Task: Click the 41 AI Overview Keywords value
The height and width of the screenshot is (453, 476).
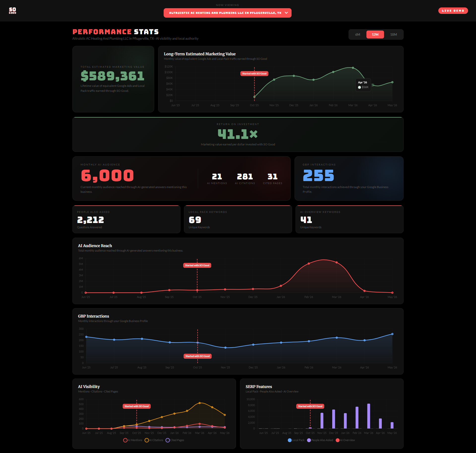Action: pyautogui.click(x=306, y=220)
